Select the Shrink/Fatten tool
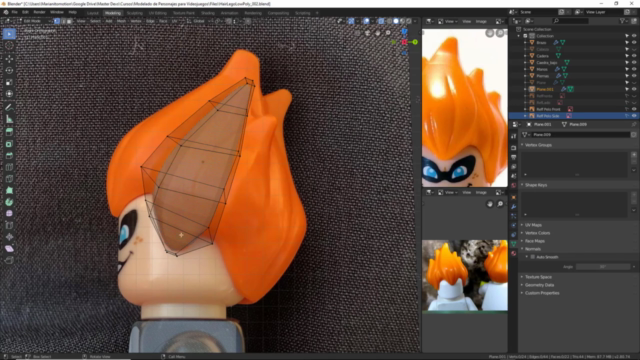The image size is (640, 360). (9, 237)
